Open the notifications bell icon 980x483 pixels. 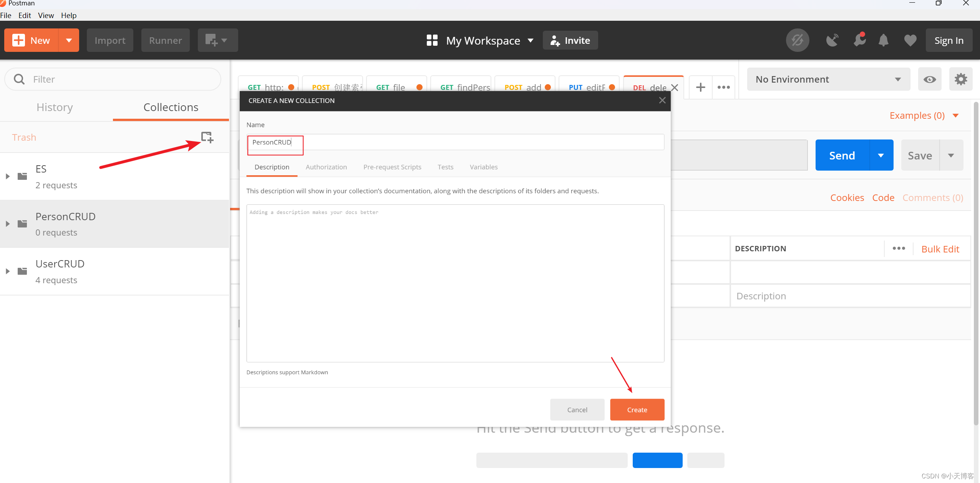(x=884, y=40)
